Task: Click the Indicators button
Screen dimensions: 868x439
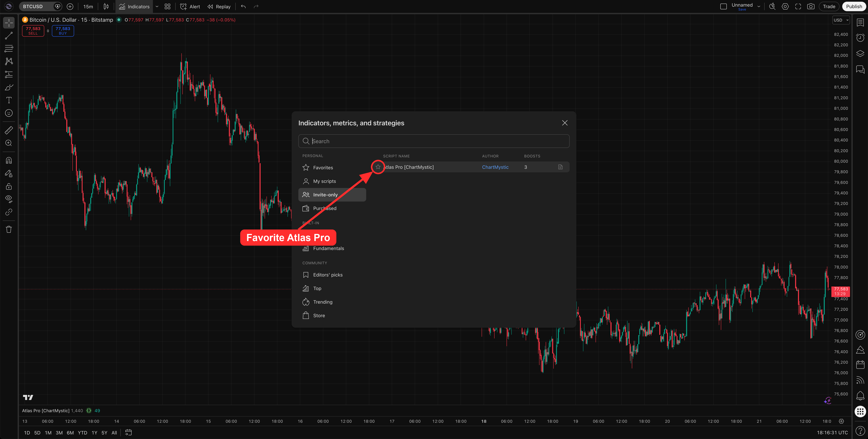Action: click(134, 6)
